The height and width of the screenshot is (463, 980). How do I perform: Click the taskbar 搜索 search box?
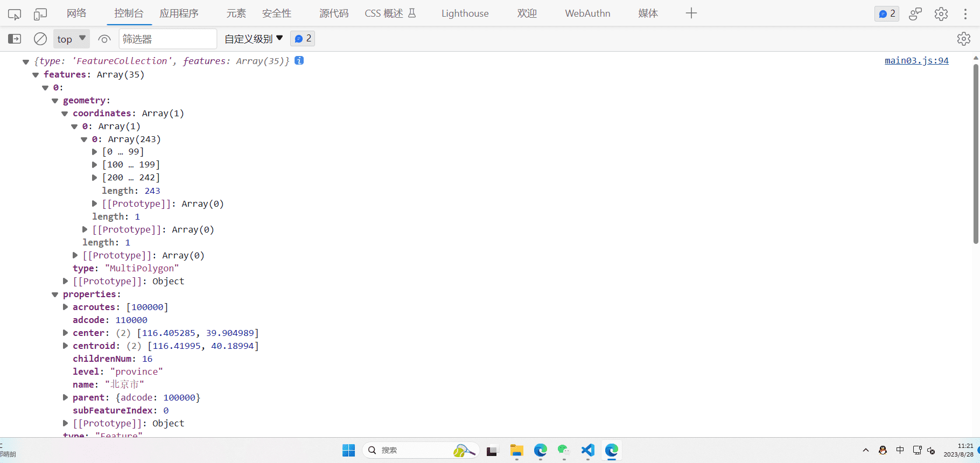point(421,450)
